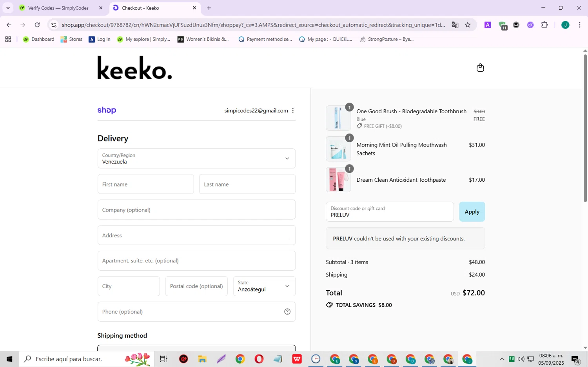
Task: Bookmark this page with the star icon
Action: click(x=468, y=25)
